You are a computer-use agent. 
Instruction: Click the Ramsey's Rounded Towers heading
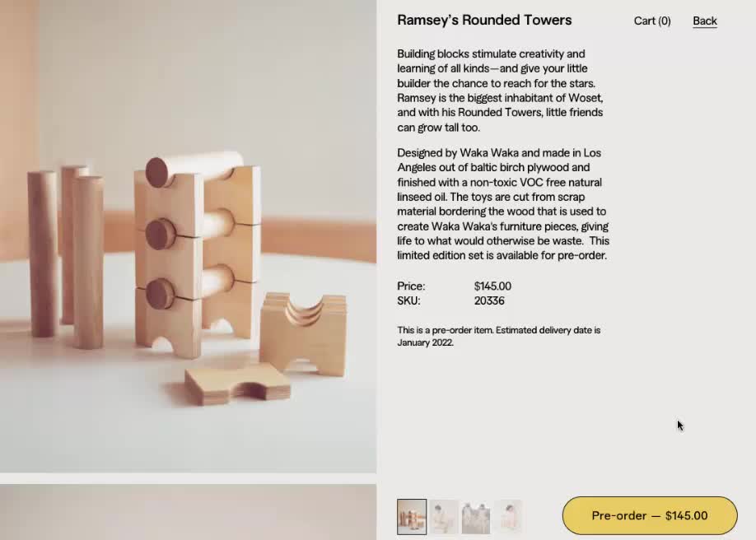tap(484, 20)
